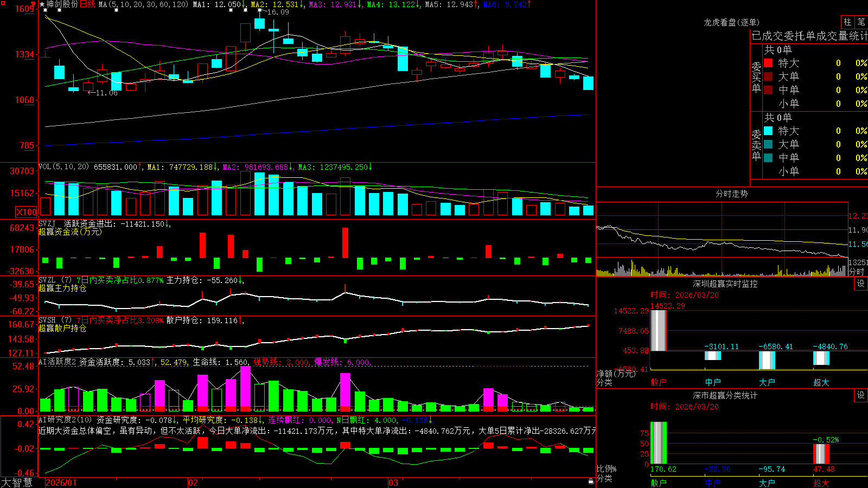Open 设 settings for 深市超赢分类统计
868x488 pixels.
[x=861, y=395]
